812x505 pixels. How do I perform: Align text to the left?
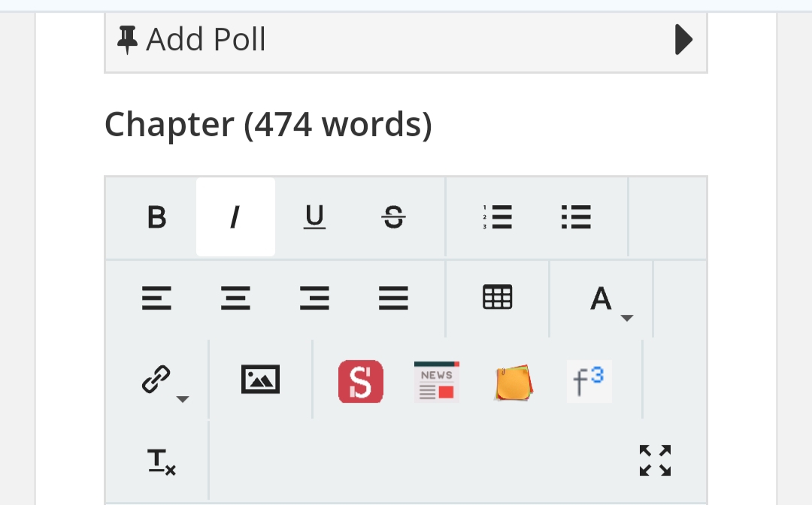pos(156,299)
